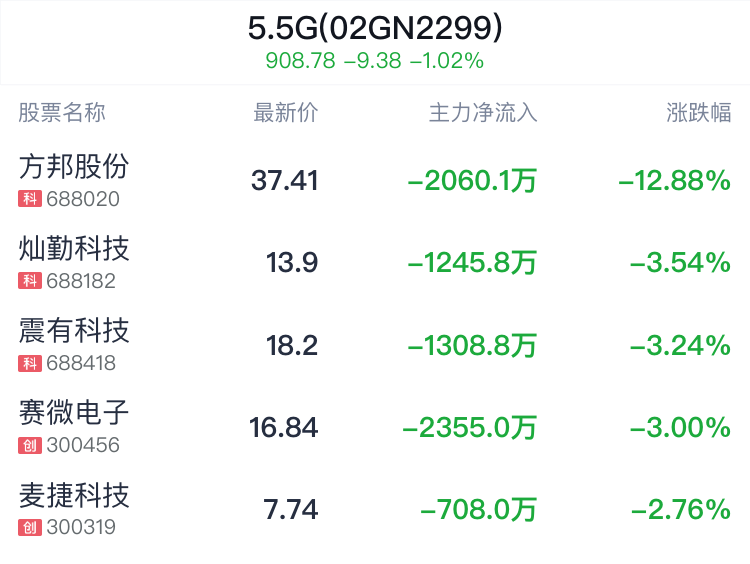This screenshot has height=564, width=750.
Task: Open 麦捷科技 stock row
Action: [x=375, y=509]
